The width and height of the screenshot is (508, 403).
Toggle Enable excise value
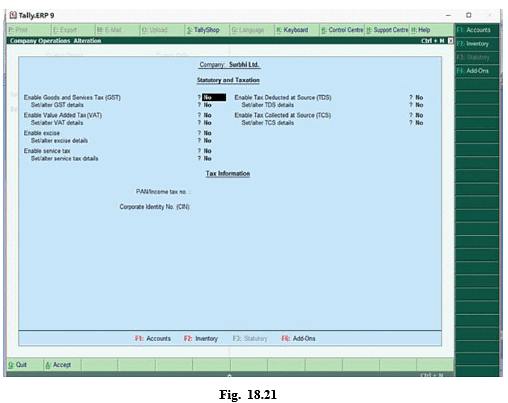point(208,133)
